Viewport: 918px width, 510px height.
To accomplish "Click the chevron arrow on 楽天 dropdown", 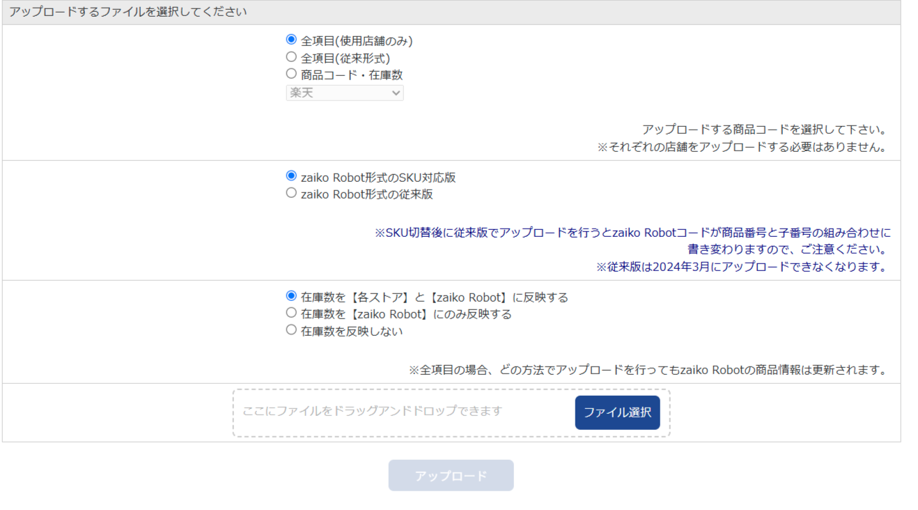I will click(x=396, y=93).
